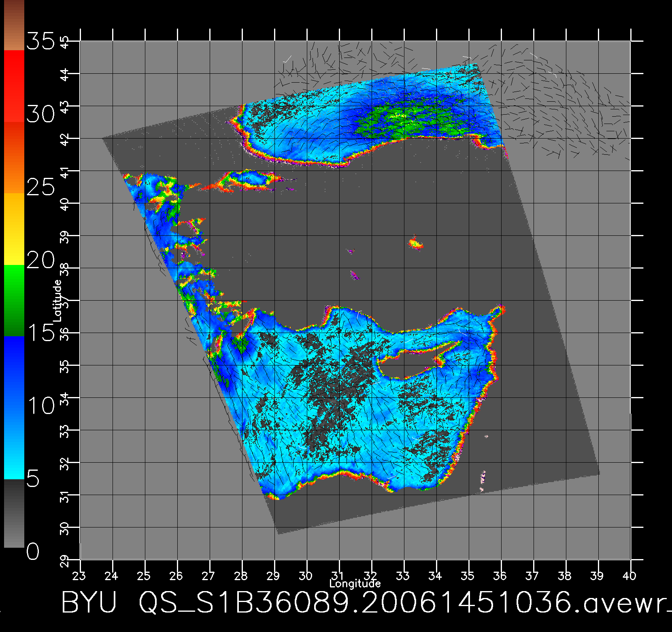The width and height of the screenshot is (672, 632).
Task: Click the colorbar scale label 20
Action: coord(40,259)
